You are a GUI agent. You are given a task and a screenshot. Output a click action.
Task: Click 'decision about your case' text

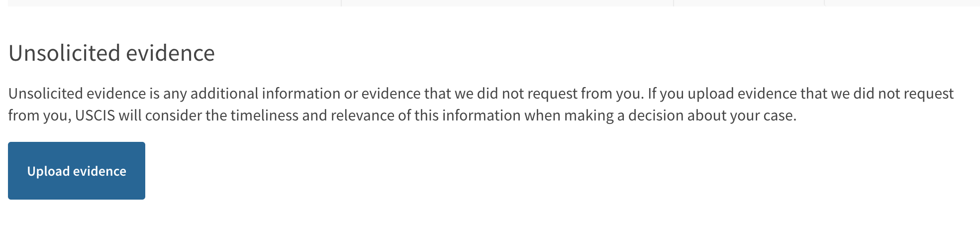(711, 115)
